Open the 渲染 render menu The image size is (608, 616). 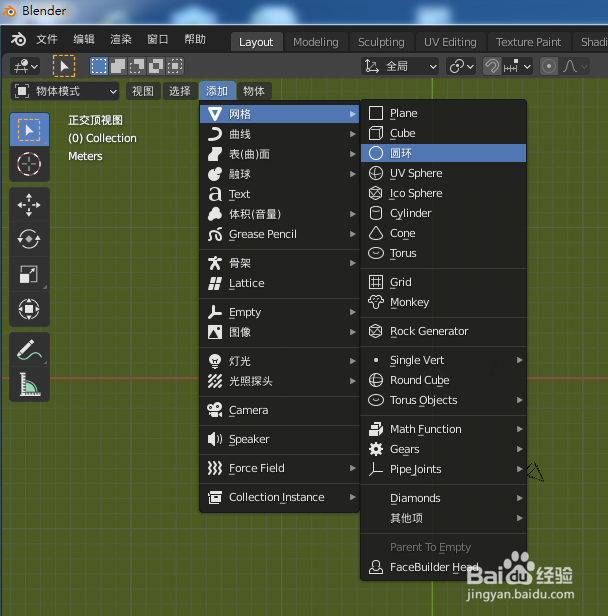pos(121,39)
